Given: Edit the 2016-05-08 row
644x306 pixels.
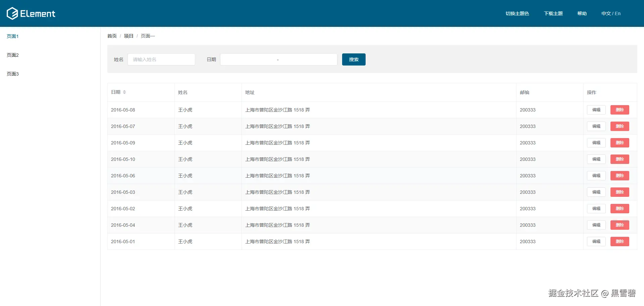Looking at the screenshot, I should click(x=596, y=110).
